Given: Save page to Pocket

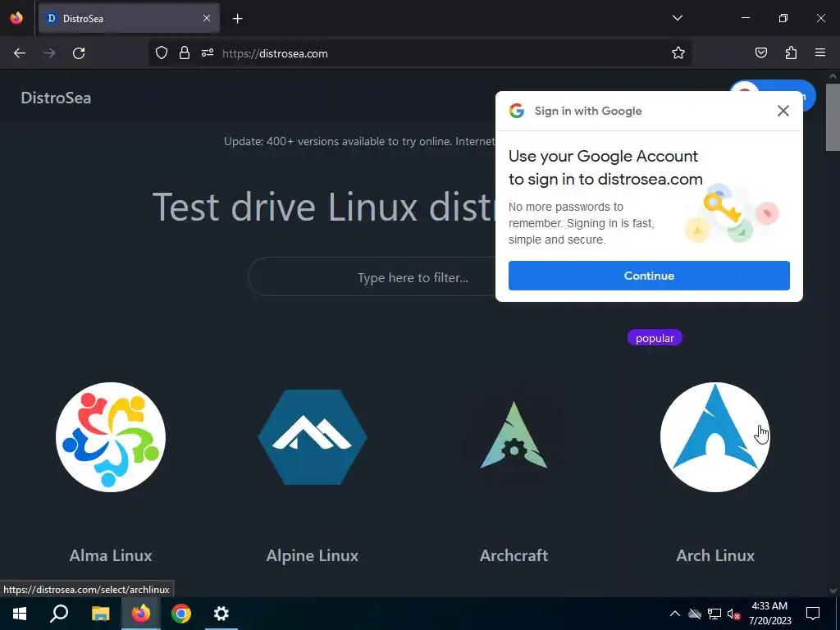Looking at the screenshot, I should click(761, 52).
